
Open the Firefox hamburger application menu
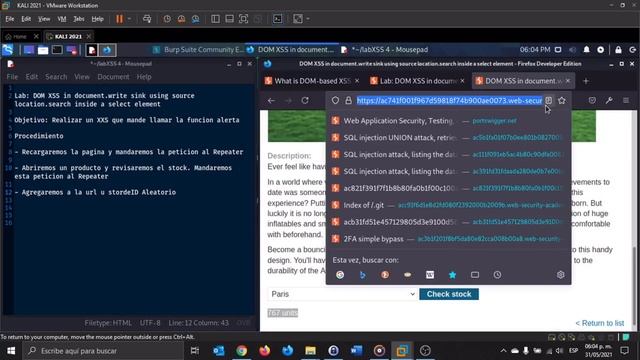626,100
